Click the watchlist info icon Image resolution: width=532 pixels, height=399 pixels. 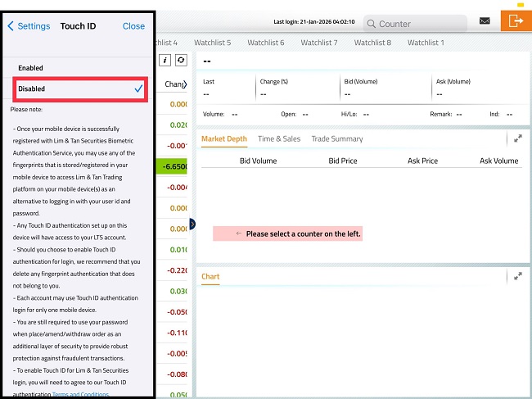[x=165, y=61]
